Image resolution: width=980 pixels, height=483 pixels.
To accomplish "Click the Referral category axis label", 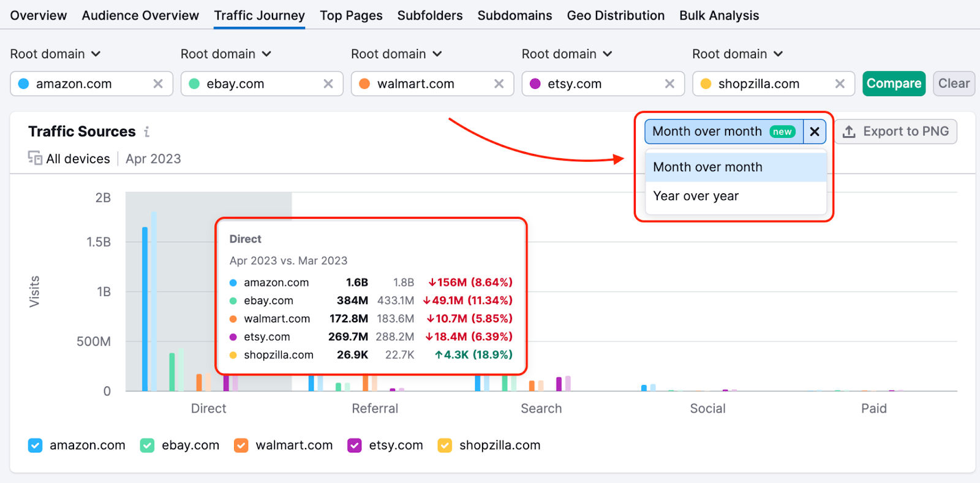I will point(375,409).
